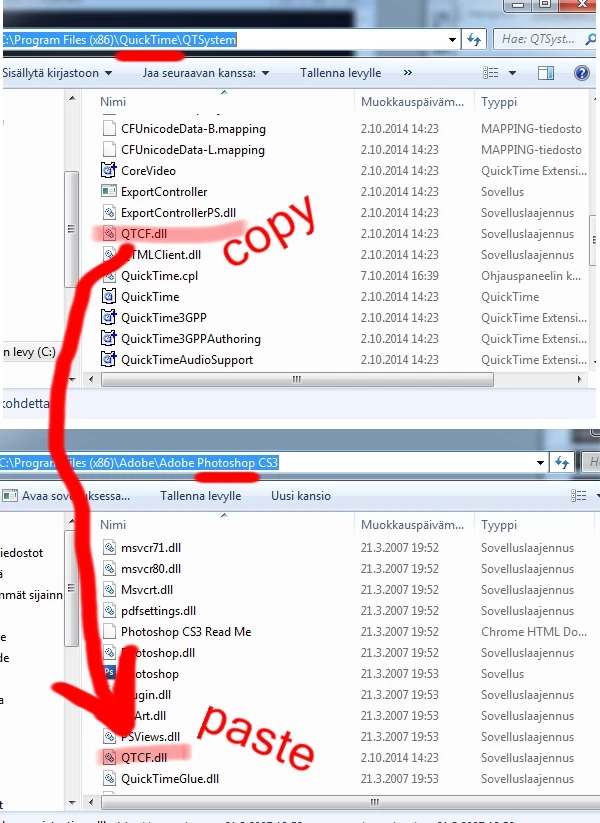The width and height of the screenshot is (600, 823).
Task: Click the Photoshop CS3 Read Me icon
Action: pyautogui.click(x=109, y=631)
